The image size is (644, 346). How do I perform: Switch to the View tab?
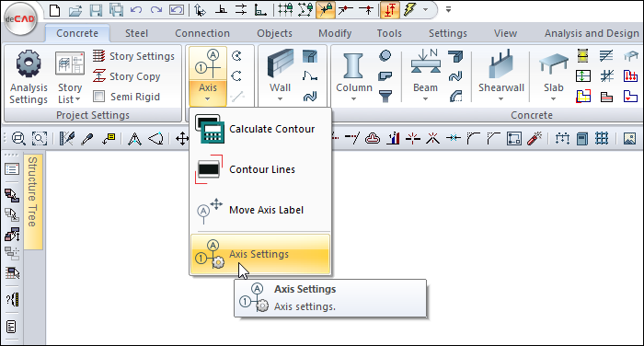pos(505,33)
